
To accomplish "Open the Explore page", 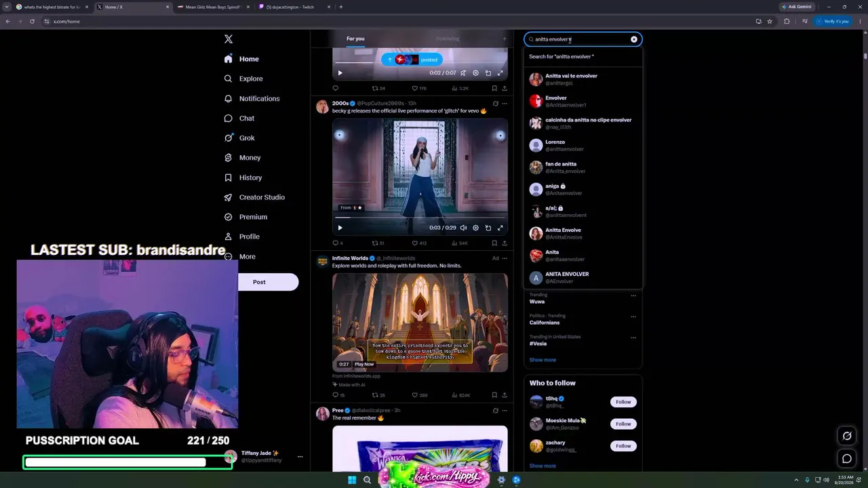I will (x=243, y=79).
